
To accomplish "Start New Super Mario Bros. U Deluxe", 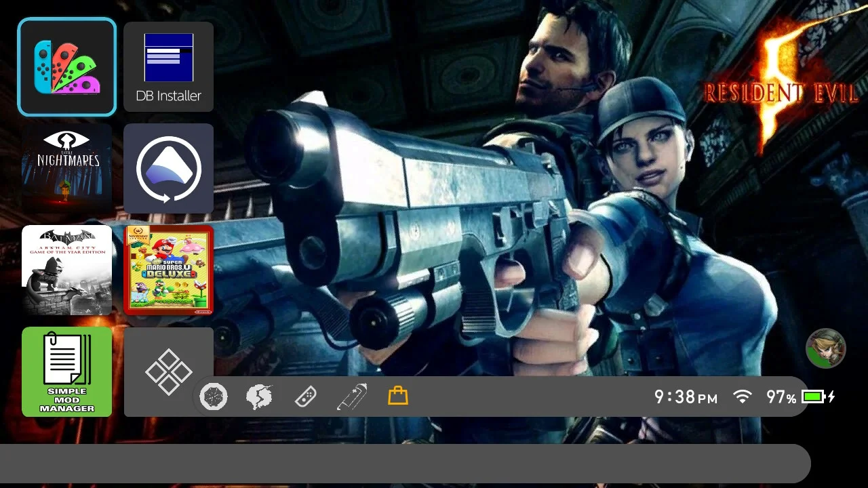I will [168, 270].
